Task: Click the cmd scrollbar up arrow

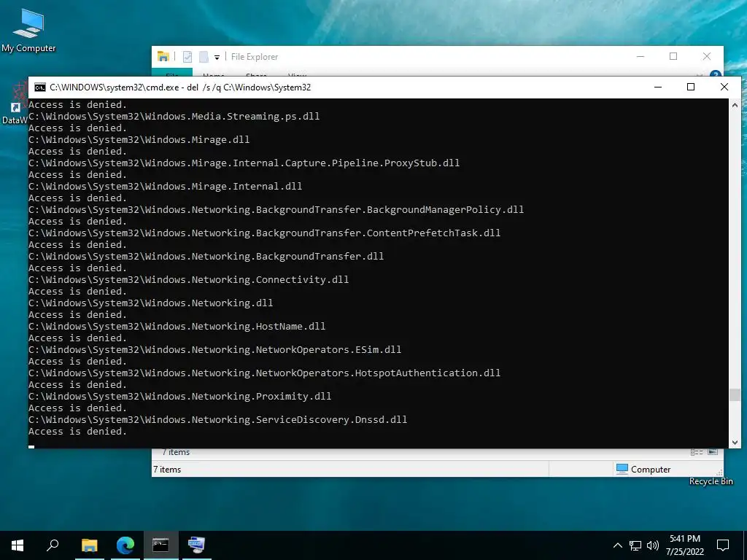Action: pos(735,105)
